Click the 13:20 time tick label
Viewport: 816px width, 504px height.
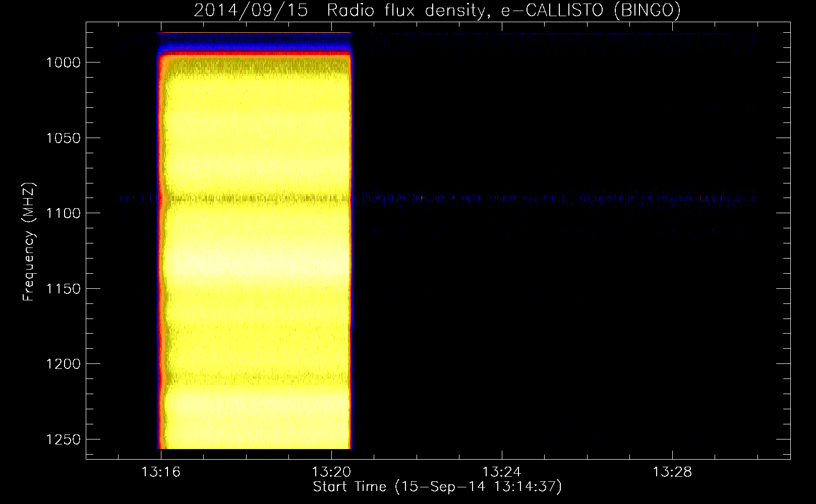click(331, 472)
